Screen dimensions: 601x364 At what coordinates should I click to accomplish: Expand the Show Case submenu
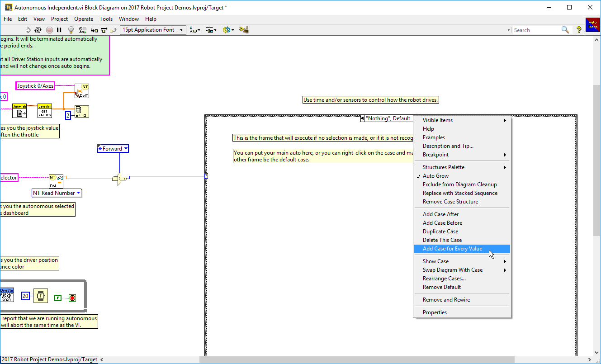point(462,261)
